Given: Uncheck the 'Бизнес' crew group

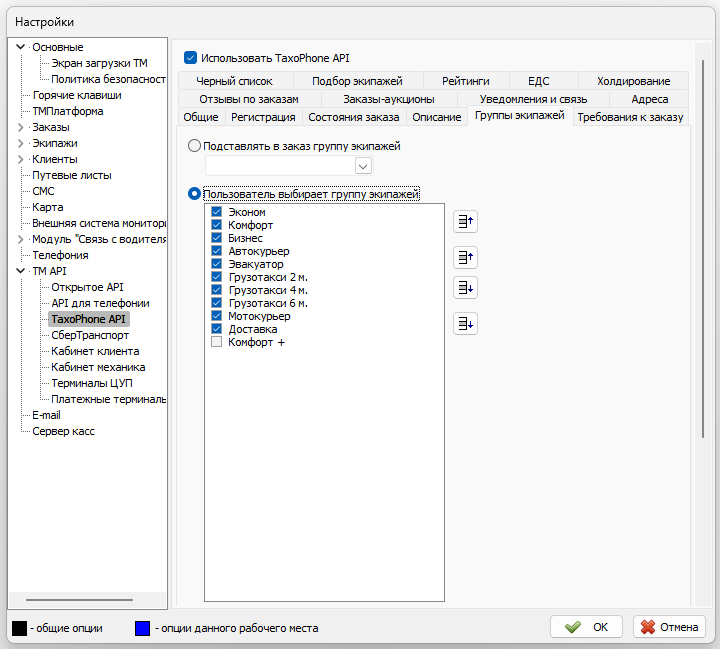Looking at the screenshot, I should coord(216,238).
